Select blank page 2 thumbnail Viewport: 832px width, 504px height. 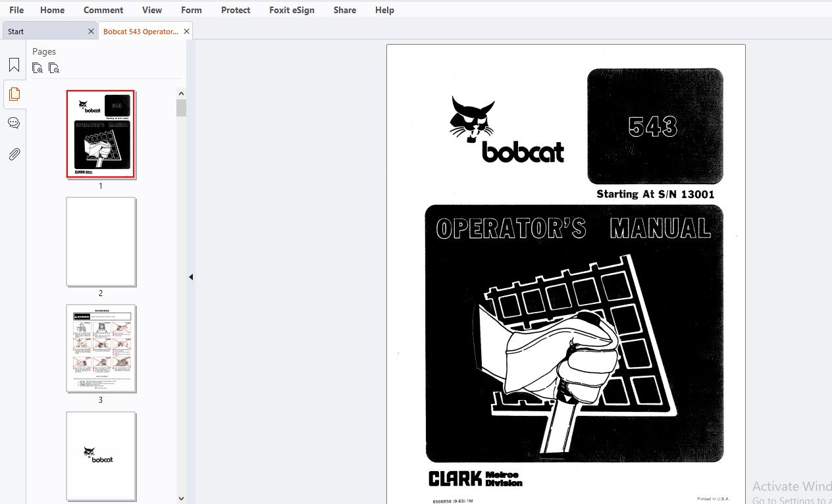point(101,241)
